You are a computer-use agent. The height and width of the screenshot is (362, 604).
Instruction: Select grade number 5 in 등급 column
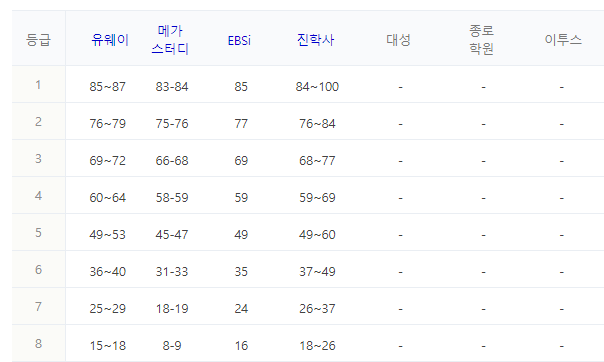coord(38,233)
